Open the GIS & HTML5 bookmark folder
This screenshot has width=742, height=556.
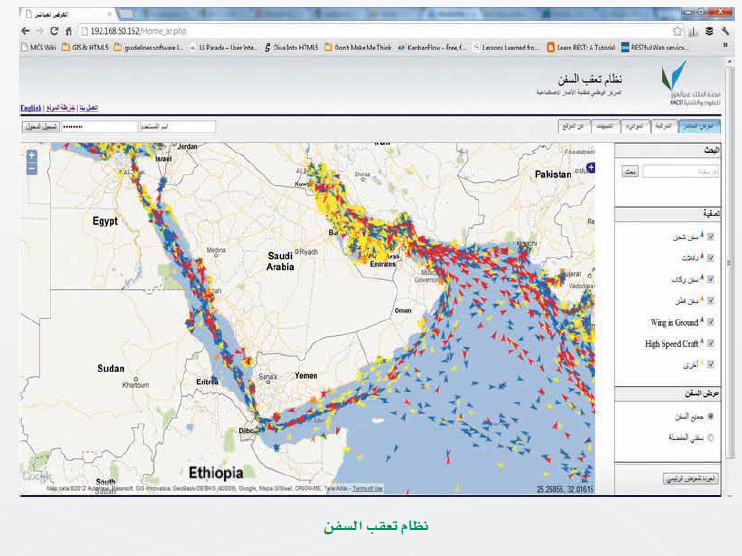[x=85, y=47]
